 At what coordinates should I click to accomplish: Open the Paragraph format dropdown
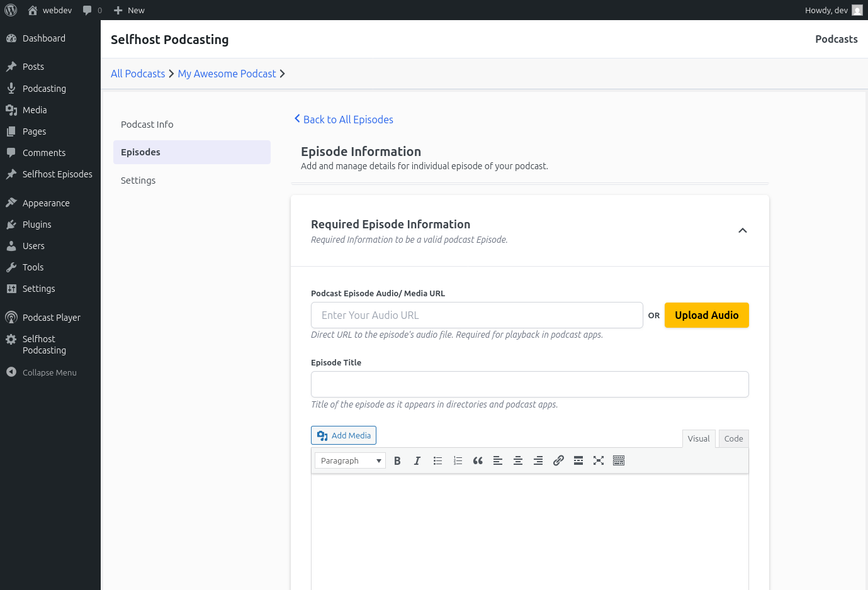(x=350, y=460)
